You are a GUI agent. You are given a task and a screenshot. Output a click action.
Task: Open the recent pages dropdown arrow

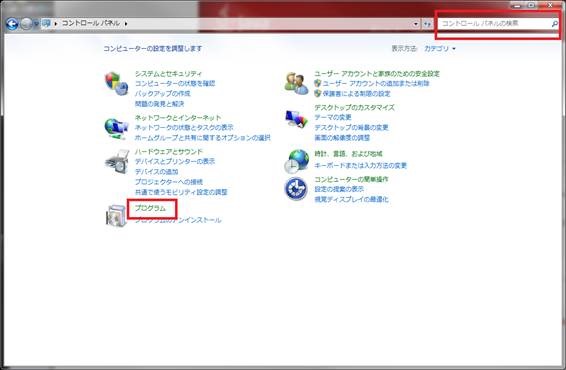coord(36,24)
